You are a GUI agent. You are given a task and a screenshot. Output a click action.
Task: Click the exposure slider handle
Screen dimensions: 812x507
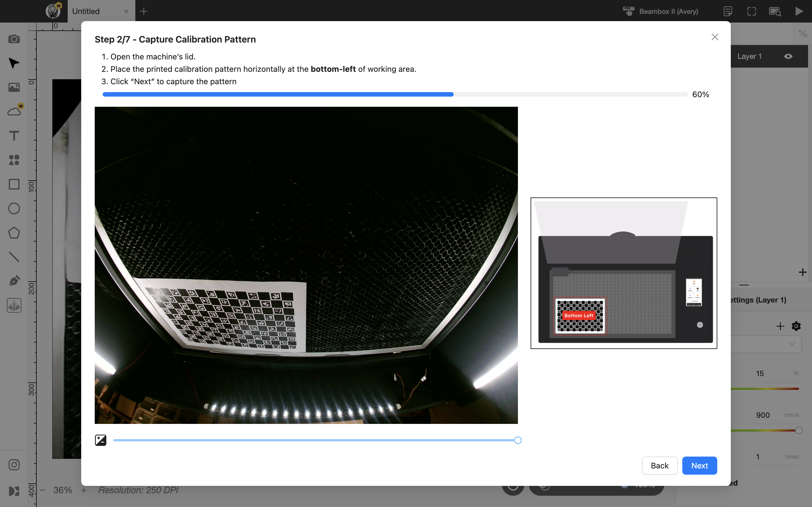tap(518, 440)
